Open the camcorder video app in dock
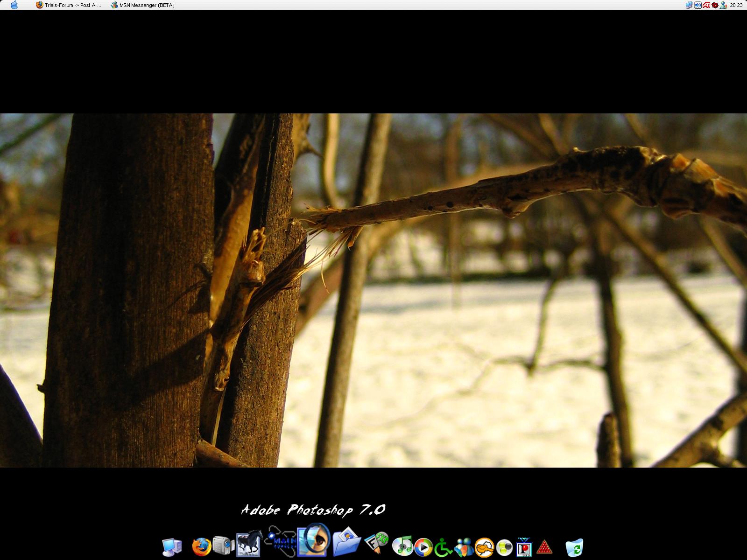 pos(223,545)
